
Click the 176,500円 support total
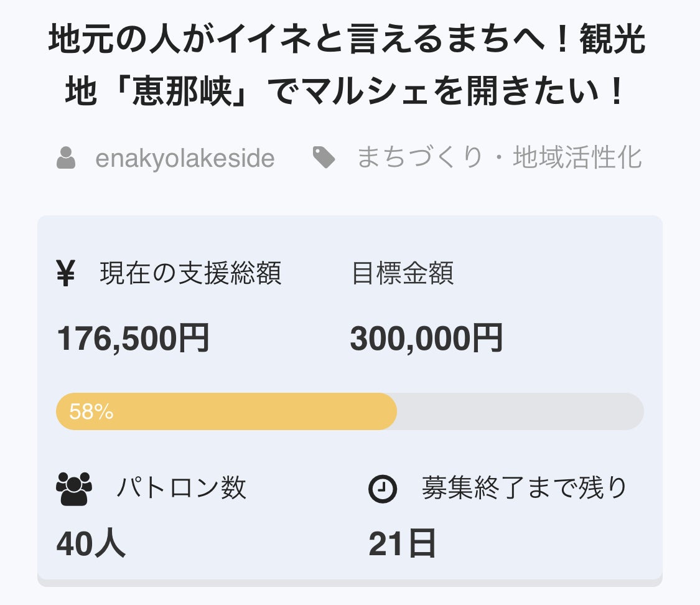133,339
